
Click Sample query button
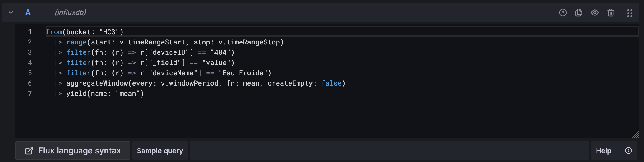pos(160,151)
